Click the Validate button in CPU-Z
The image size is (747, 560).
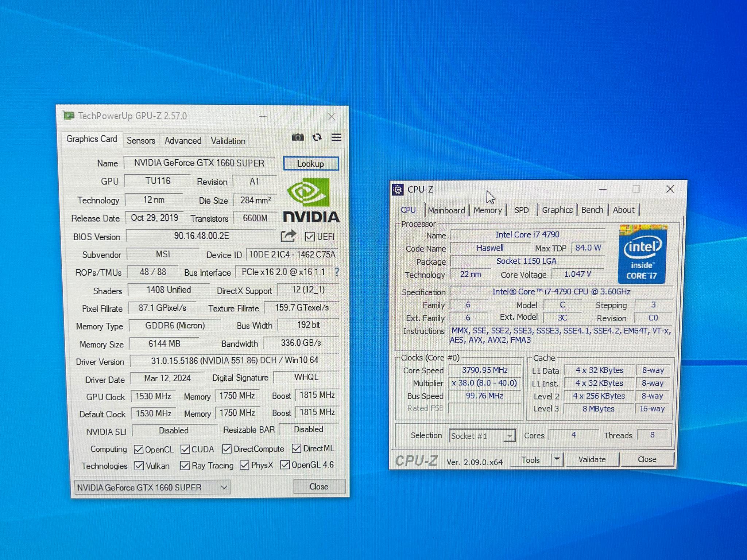592,459
